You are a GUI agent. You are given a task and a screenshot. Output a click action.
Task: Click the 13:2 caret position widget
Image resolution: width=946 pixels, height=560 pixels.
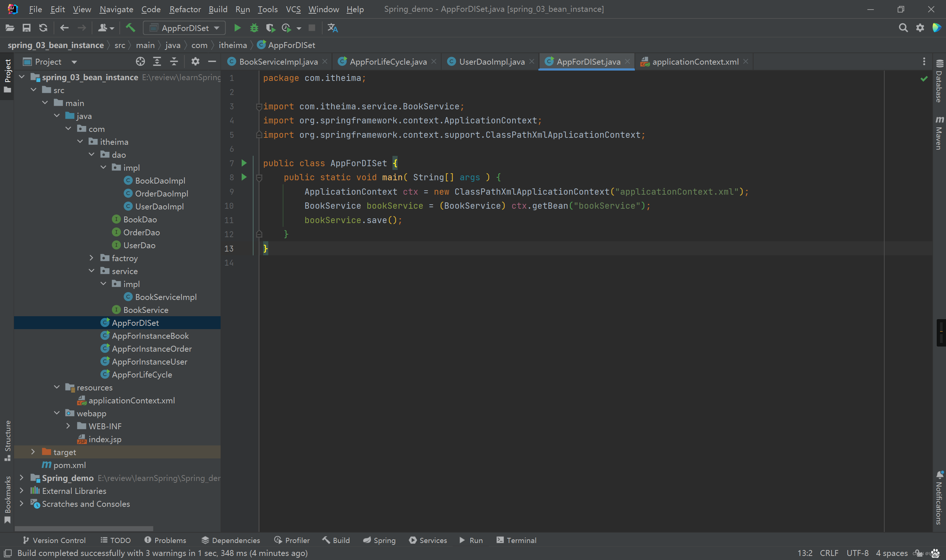[x=805, y=553]
